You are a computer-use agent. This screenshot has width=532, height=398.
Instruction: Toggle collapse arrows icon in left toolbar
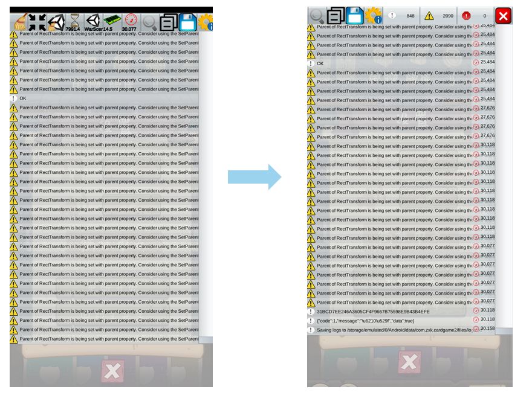[37, 22]
